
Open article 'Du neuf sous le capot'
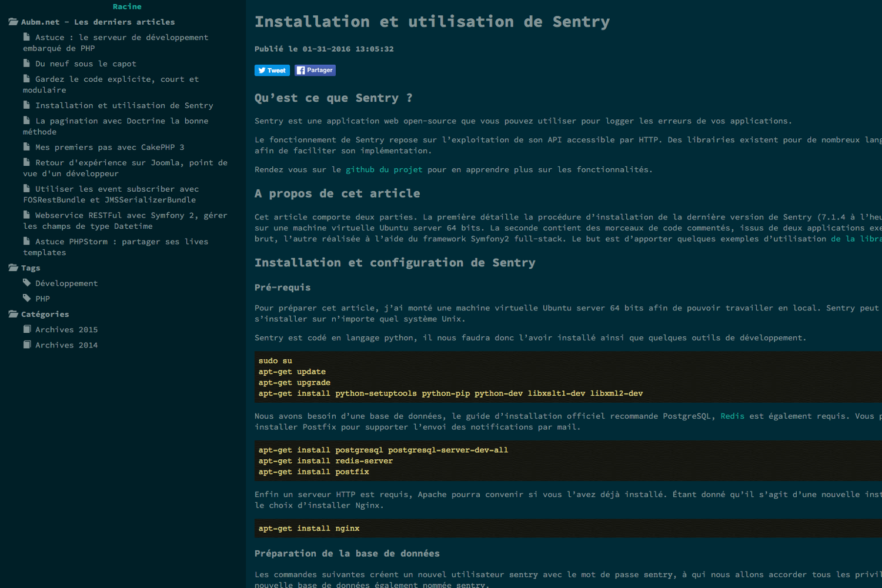pos(86,64)
